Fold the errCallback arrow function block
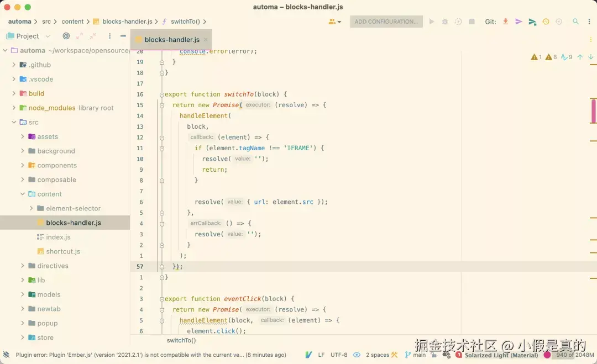Screen dimensions: 597x364 pyautogui.click(x=162, y=224)
